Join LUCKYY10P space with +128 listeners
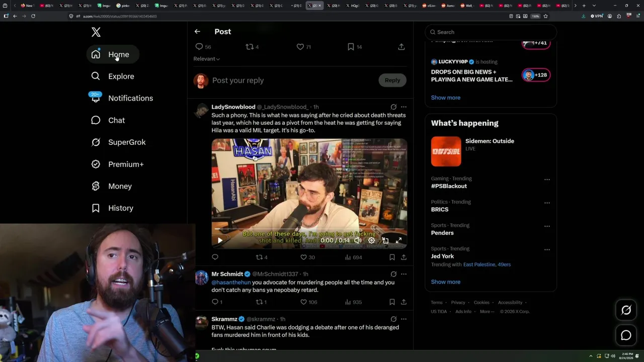This screenshot has height=362, width=644. (536, 75)
